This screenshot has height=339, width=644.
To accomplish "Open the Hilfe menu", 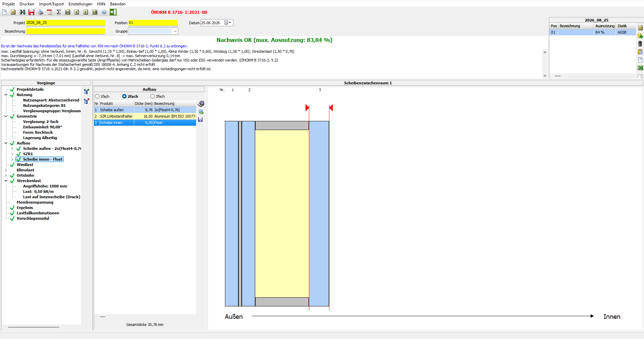I will [101, 4].
